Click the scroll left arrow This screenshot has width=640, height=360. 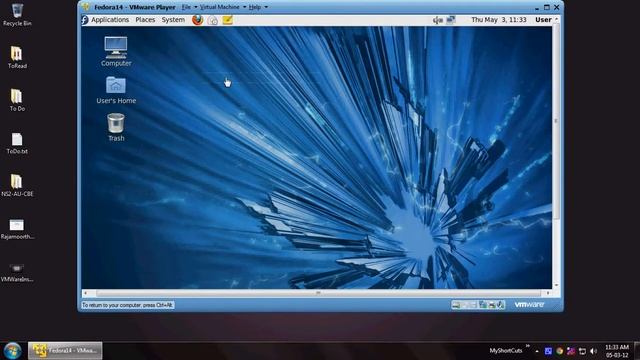pyautogui.click(x=85, y=293)
